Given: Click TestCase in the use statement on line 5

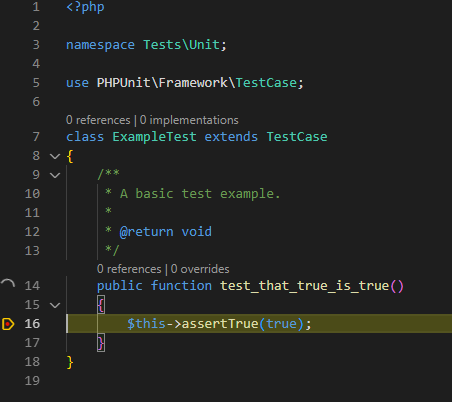Looking at the screenshot, I should [266, 83].
